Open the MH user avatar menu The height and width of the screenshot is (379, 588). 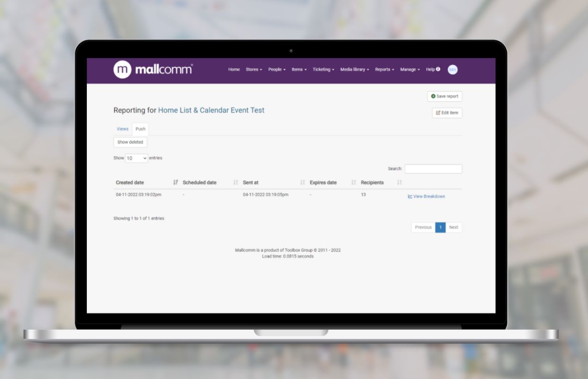coord(452,70)
